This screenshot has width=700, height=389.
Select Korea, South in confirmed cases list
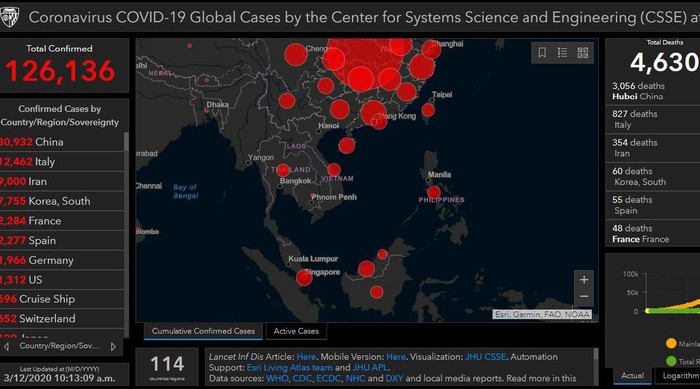coord(62,201)
